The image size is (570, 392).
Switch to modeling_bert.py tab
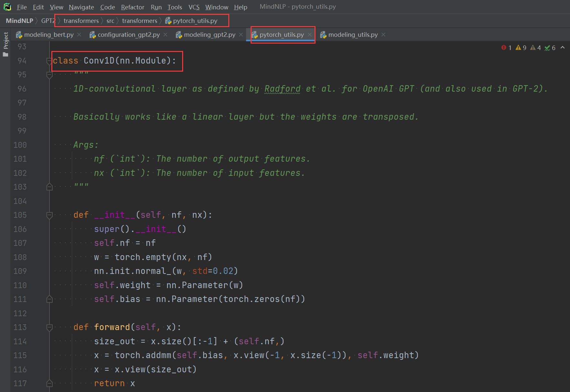[49, 35]
